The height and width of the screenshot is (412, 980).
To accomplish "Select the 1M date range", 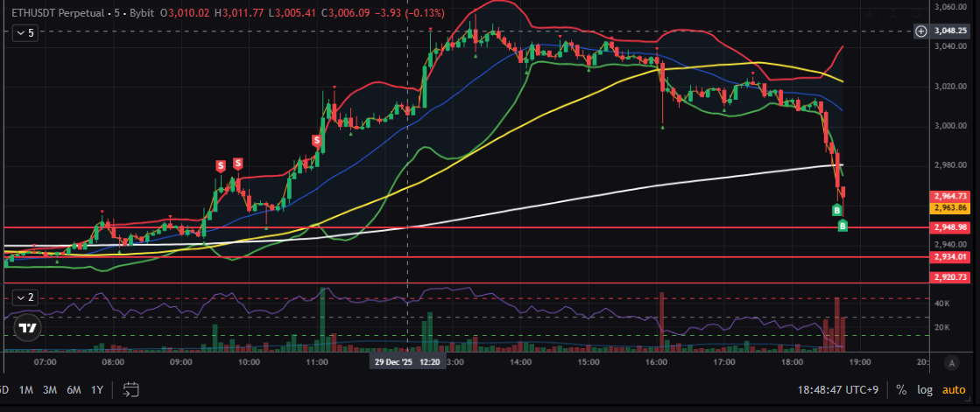I will click(x=26, y=389).
